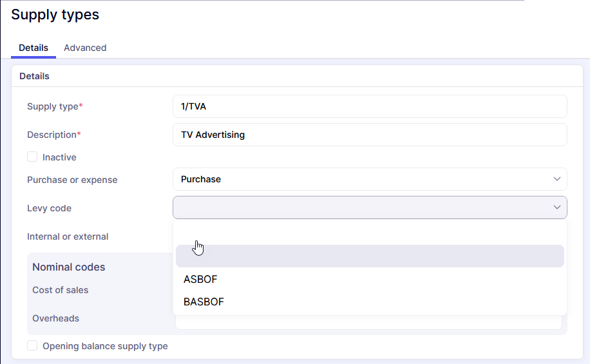The width and height of the screenshot is (590, 364).
Task: Click the Cost of sales label
Action: pos(61,290)
